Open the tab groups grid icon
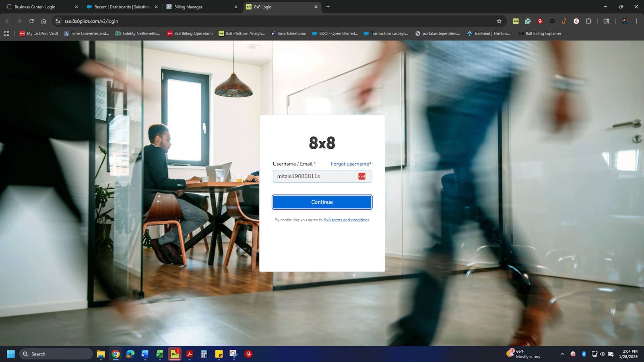Screen dimensions: 644x362 tap(6, 33)
